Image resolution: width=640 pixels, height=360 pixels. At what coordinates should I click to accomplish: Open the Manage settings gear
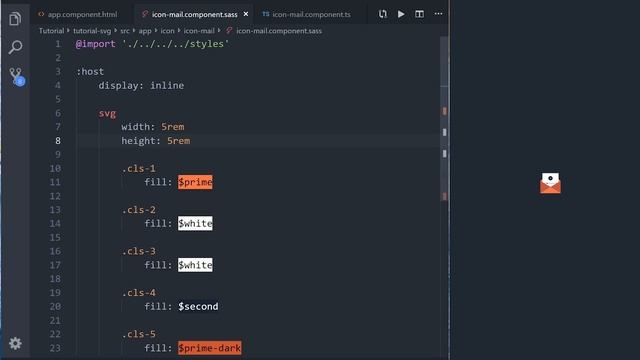pyautogui.click(x=15, y=343)
